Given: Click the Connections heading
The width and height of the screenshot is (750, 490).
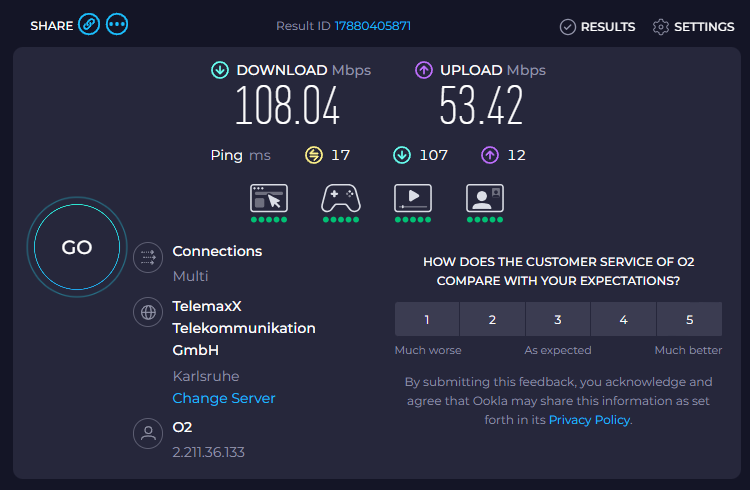Looking at the screenshot, I should pos(217,251).
